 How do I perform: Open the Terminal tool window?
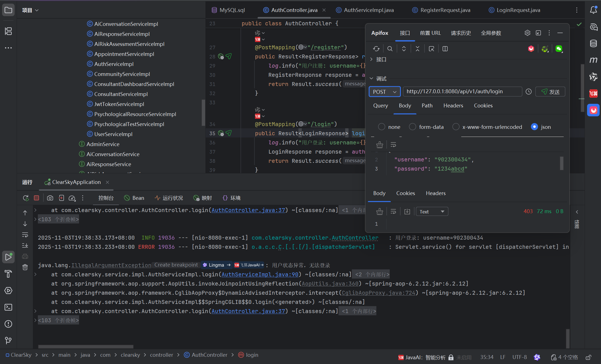(x=8, y=307)
